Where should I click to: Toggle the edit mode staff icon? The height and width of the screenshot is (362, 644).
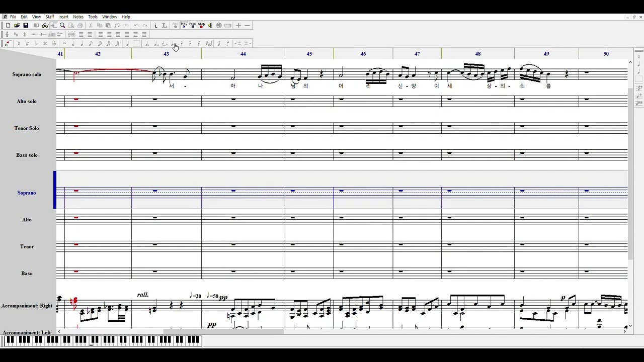54,25
